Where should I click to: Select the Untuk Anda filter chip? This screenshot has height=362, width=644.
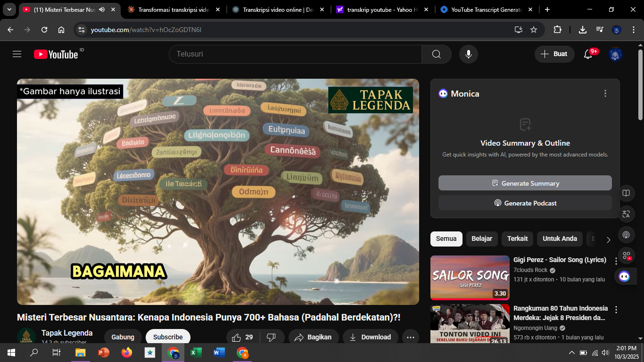point(560,239)
